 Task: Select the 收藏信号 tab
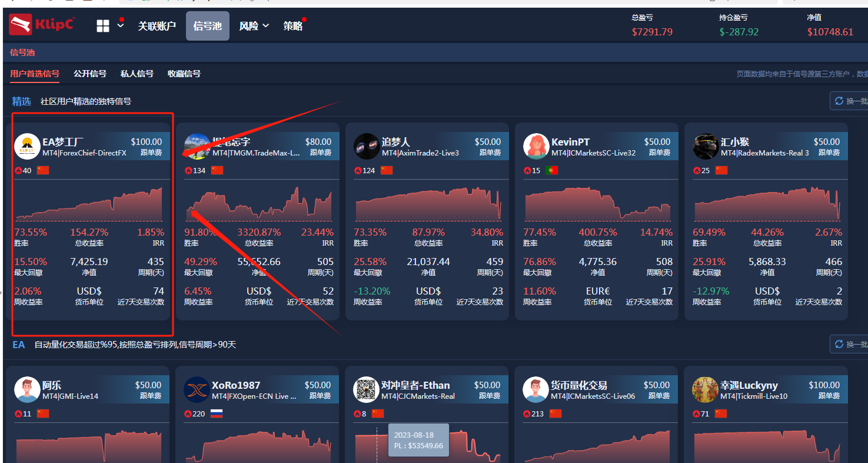[184, 74]
